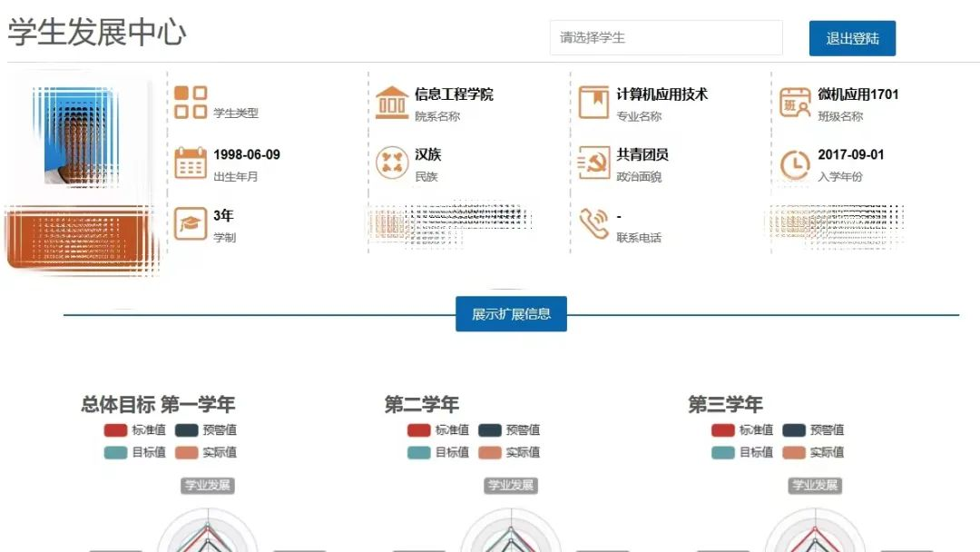The image size is (980, 552).
Task: Click the orange 实际值 swatch in first-year legend
Action: (186, 452)
